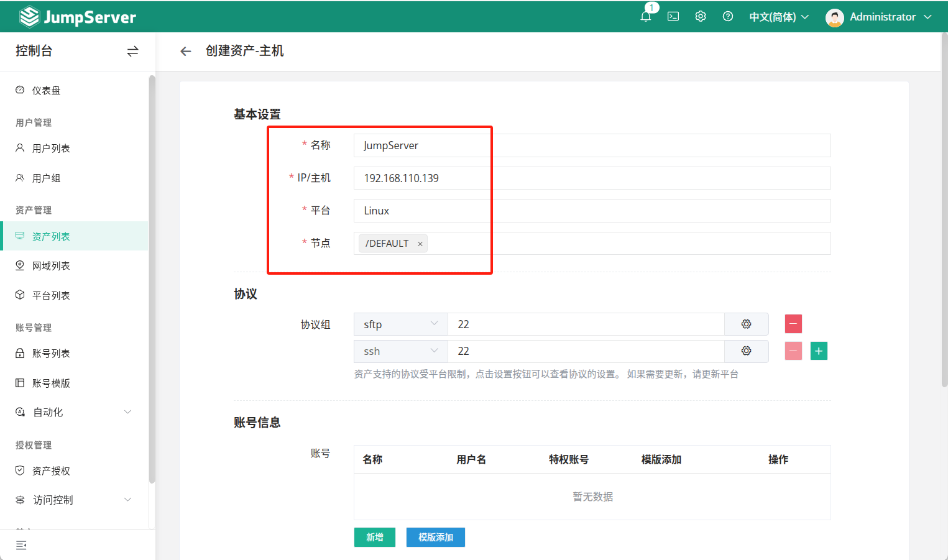Open 用户组 in sidebar
This screenshot has width=948, height=560.
tap(75, 178)
